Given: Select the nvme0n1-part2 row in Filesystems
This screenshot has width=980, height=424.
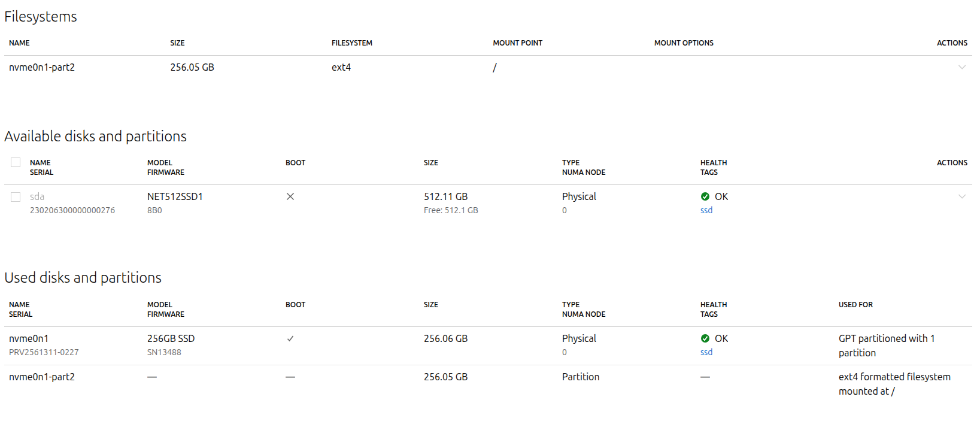Looking at the screenshot, I should pos(488,68).
